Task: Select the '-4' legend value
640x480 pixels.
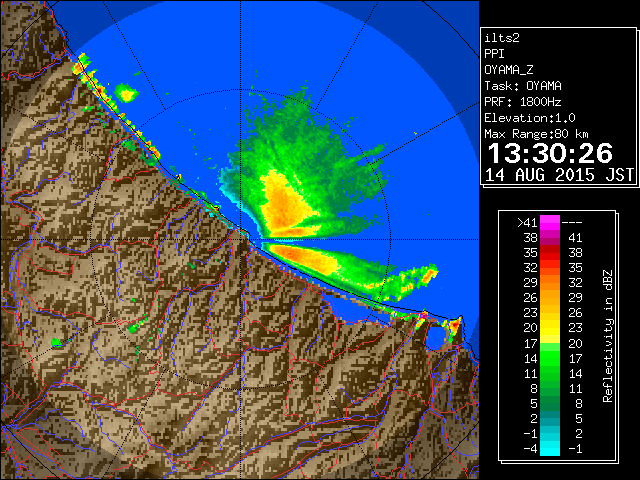Action: click(530, 449)
